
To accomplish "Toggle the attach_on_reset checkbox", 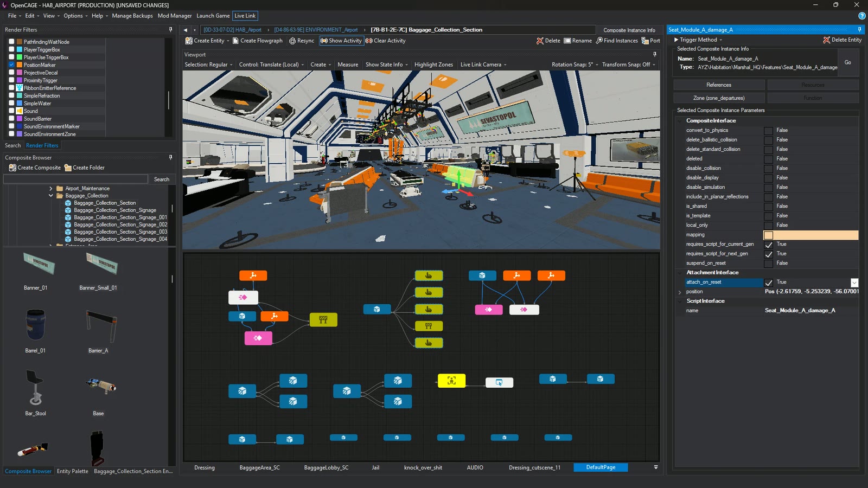I will [768, 282].
